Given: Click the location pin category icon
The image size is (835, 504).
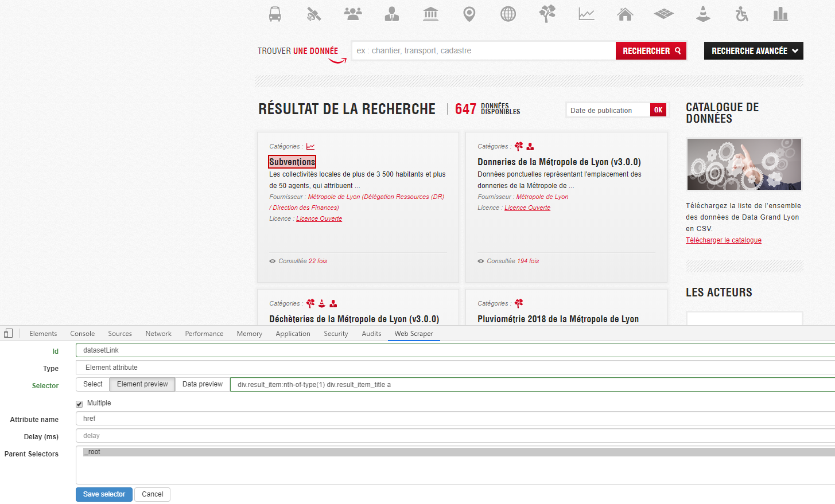Looking at the screenshot, I should point(469,14).
